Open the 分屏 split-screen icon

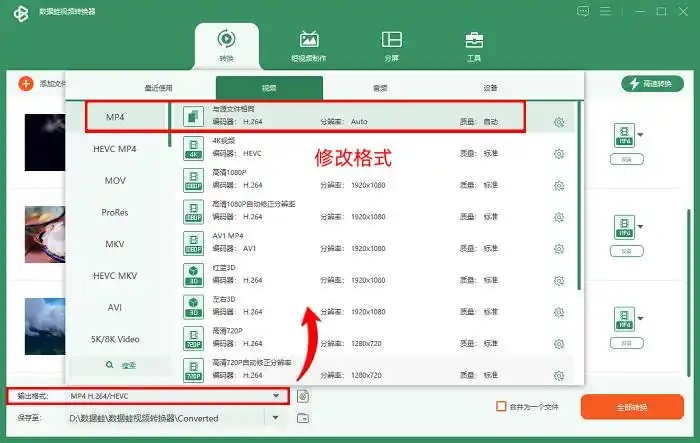point(391,46)
